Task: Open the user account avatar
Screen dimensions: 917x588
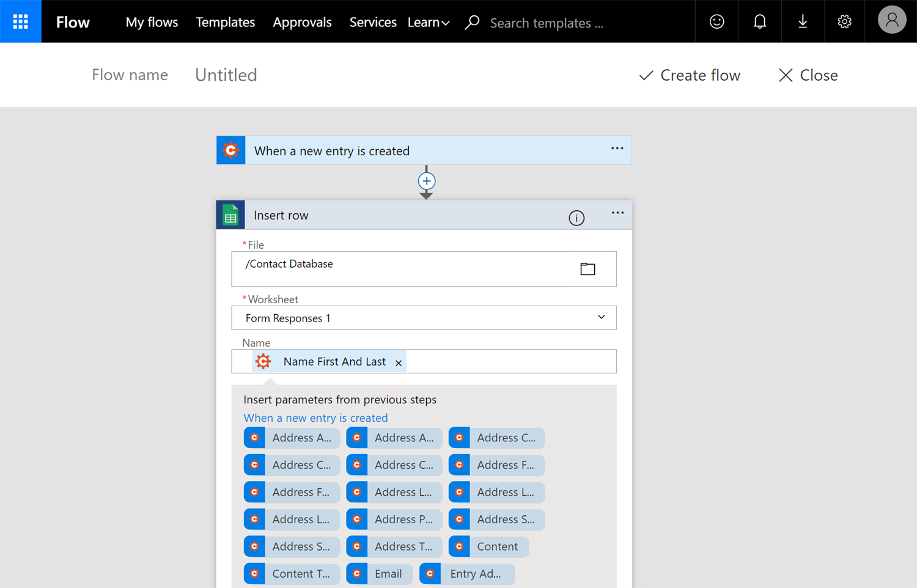Action: click(x=891, y=21)
